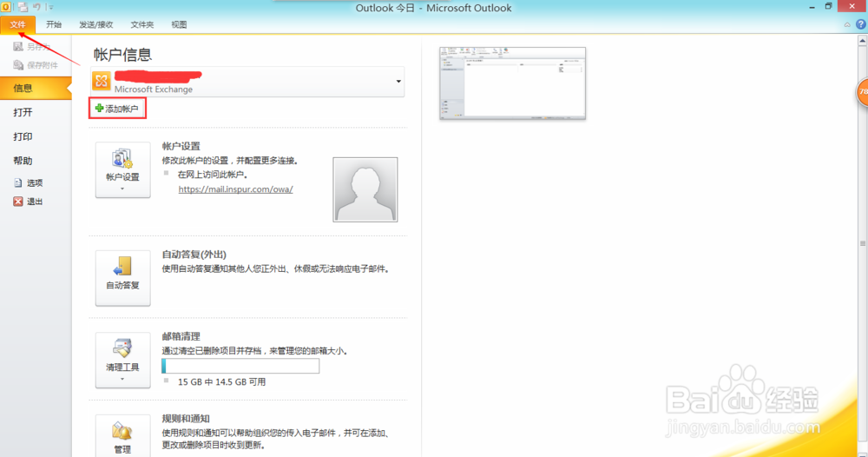Click the 添加帐户 button
This screenshot has width=868, height=457.
click(117, 109)
